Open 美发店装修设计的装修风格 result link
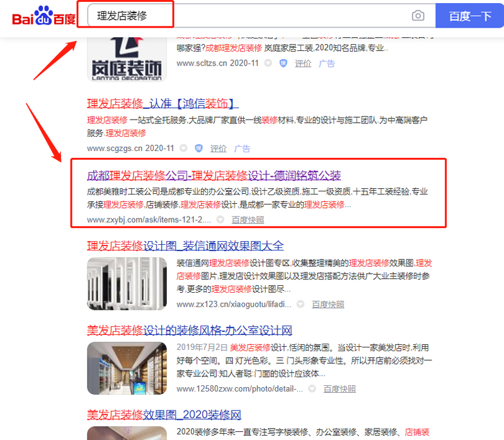The height and width of the screenshot is (440, 504). click(189, 330)
